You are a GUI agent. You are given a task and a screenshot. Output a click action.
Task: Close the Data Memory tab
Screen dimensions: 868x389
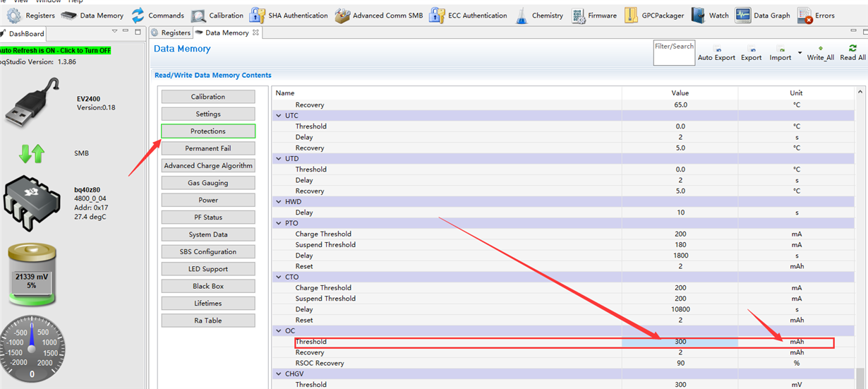tap(255, 32)
